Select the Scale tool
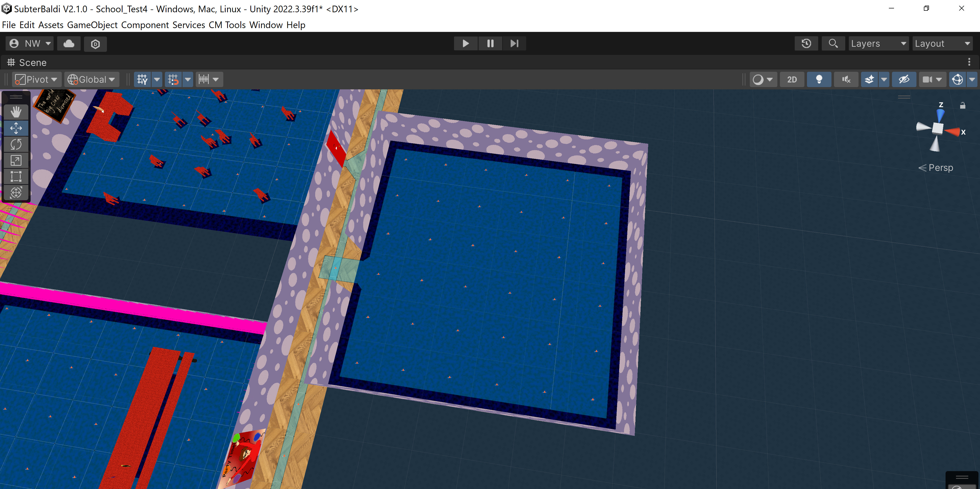Screen dimensions: 980x489 click(x=16, y=161)
